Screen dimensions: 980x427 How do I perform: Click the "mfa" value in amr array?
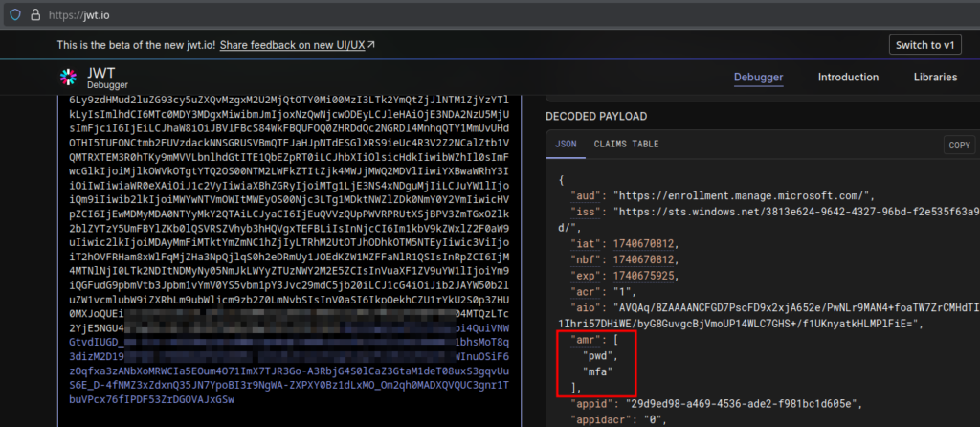pos(597,373)
